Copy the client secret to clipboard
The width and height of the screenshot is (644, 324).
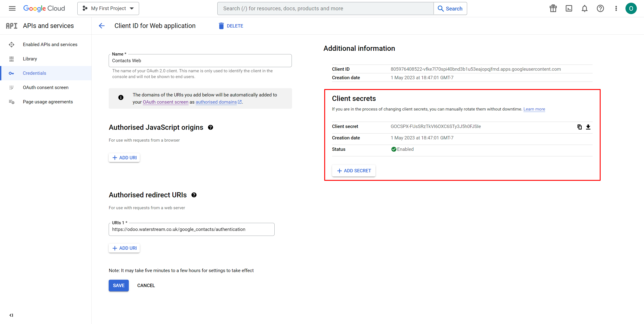580,127
